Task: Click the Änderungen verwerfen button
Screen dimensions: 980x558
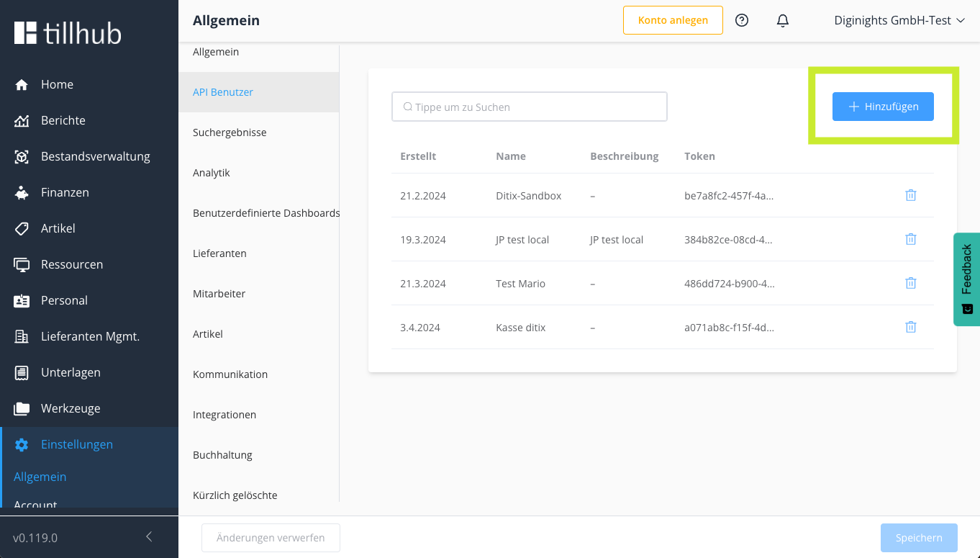Action: [x=271, y=538]
